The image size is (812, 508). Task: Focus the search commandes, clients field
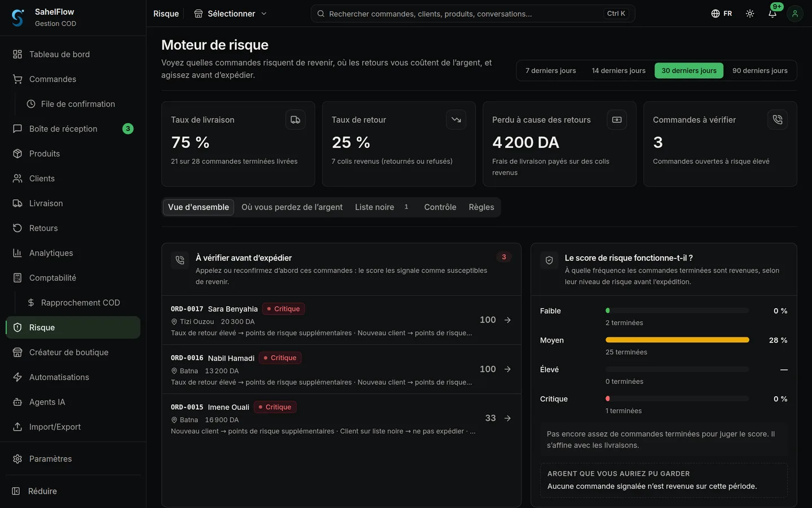(x=473, y=14)
